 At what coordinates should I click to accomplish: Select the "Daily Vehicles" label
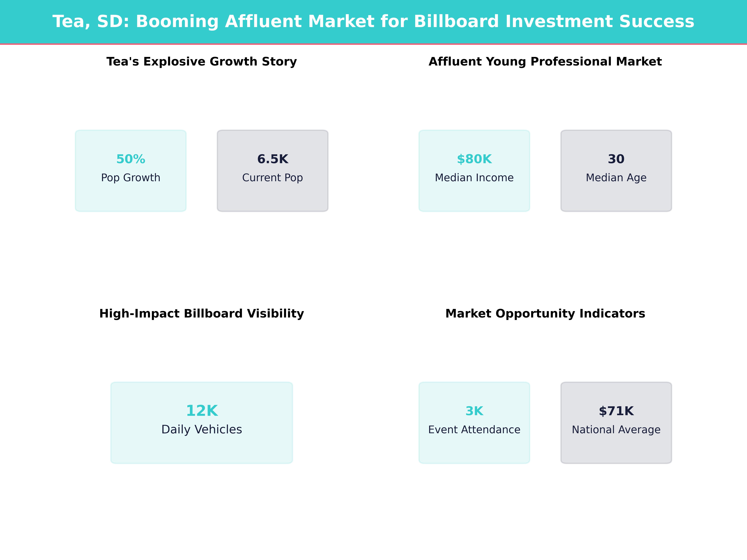202,429
